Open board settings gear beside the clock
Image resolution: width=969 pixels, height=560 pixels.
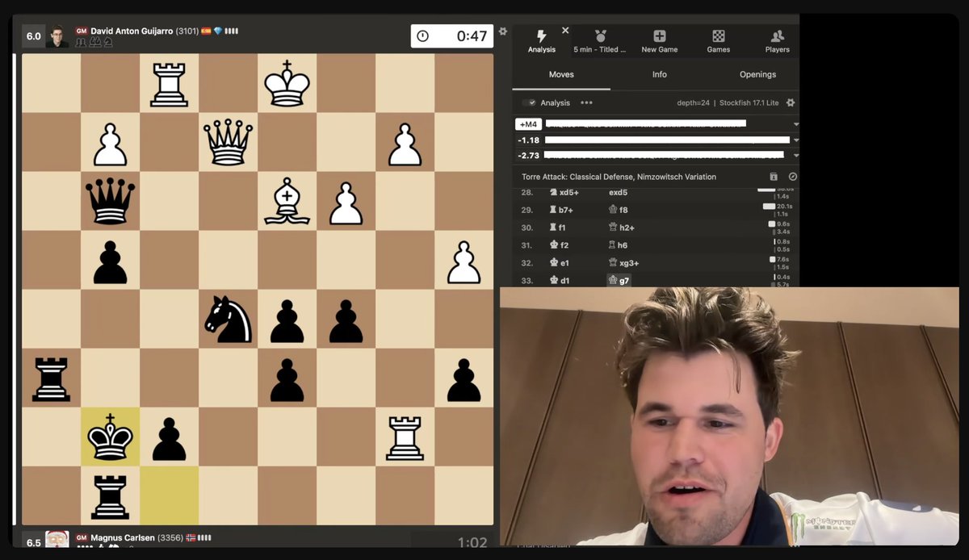coord(503,31)
